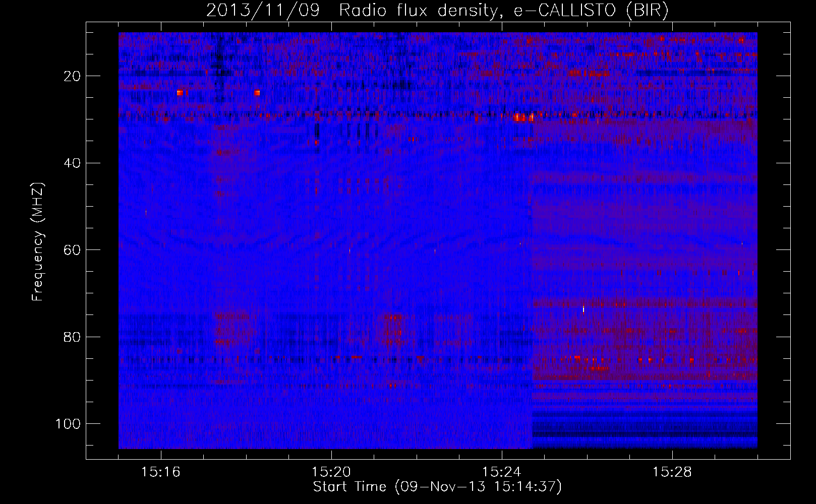This screenshot has height=504, width=816.
Task: Click the 15:24 time tick label
Action: click(x=502, y=472)
